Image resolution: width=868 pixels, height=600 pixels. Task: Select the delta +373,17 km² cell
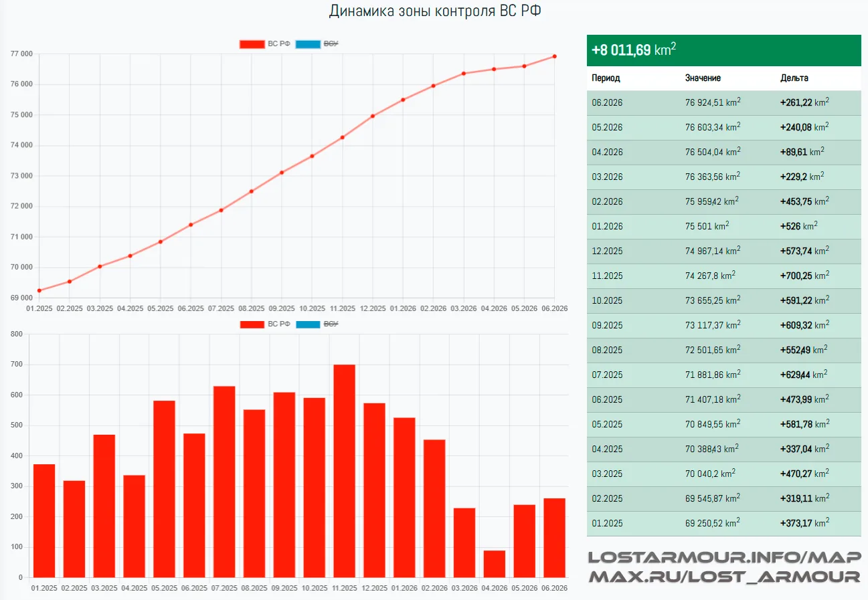[804, 523]
